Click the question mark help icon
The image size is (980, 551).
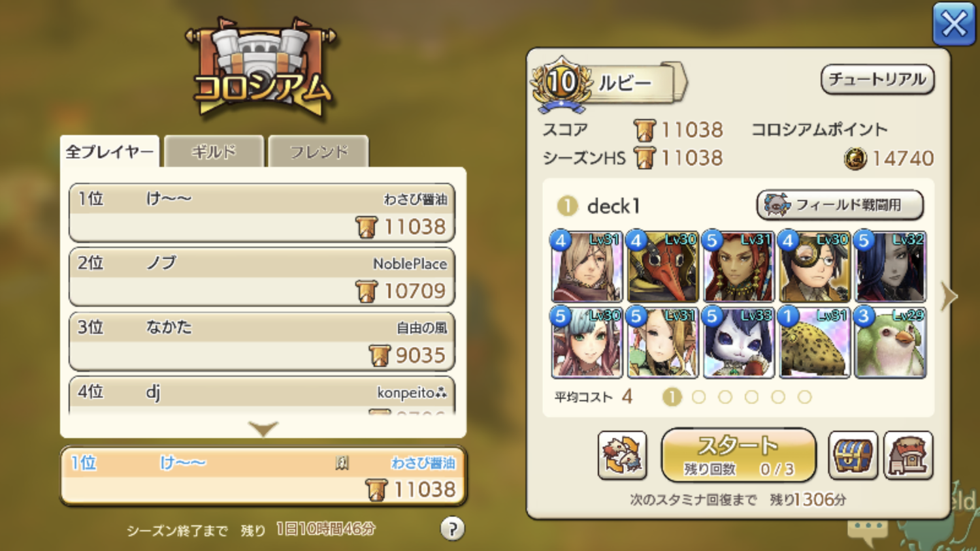pyautogui.click(x=452, y=528)
